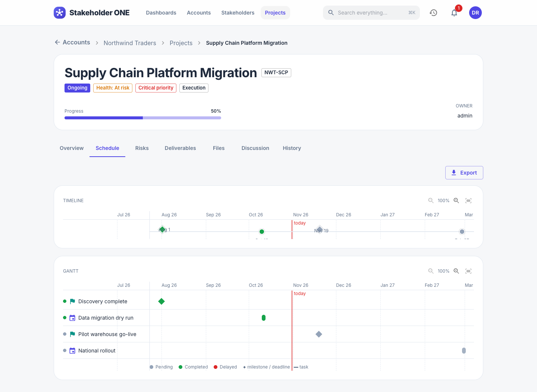Click the calendar icon beside National rollout
This screenshot has height=392, width=537.
(72, 351)
